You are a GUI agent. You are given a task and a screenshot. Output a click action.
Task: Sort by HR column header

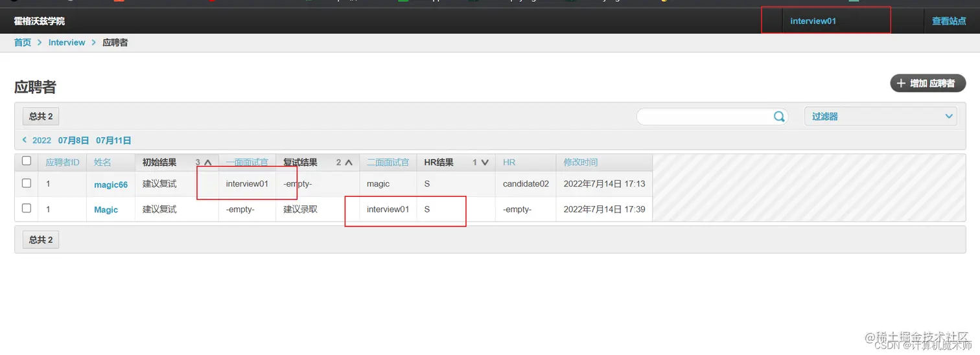[509, 163]
